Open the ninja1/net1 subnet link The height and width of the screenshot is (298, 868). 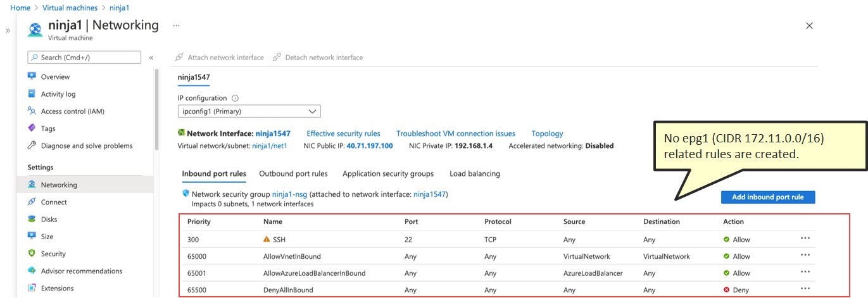[270, 146]
